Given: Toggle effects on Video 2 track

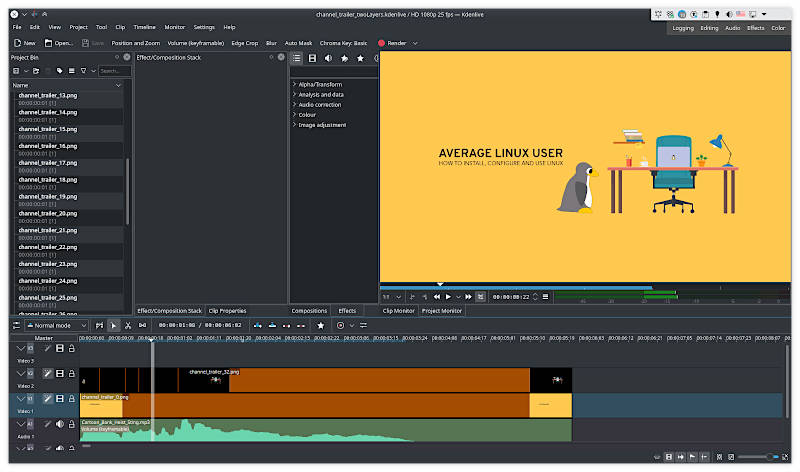Looking at the screenshot, I should [x=47, y=374].
